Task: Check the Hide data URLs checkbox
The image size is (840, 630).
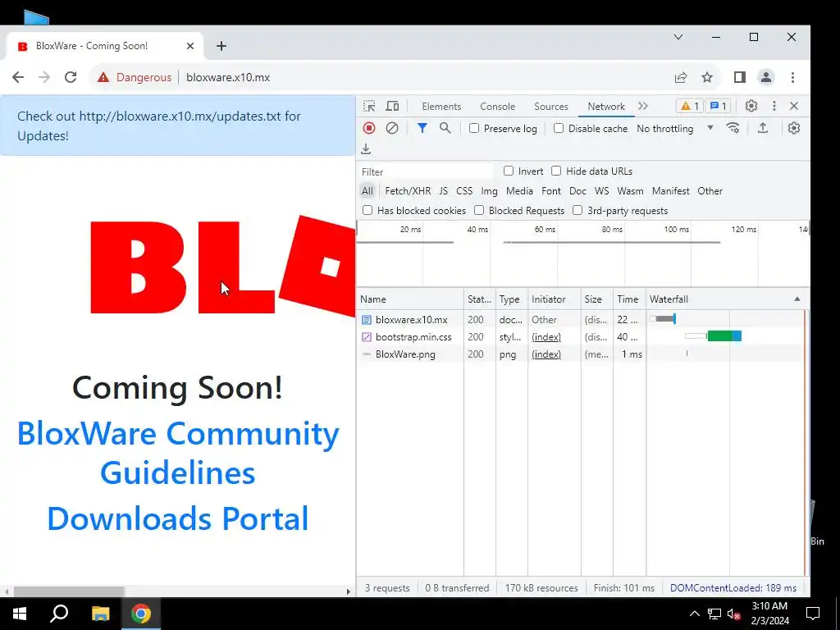Action: (556, 171)
